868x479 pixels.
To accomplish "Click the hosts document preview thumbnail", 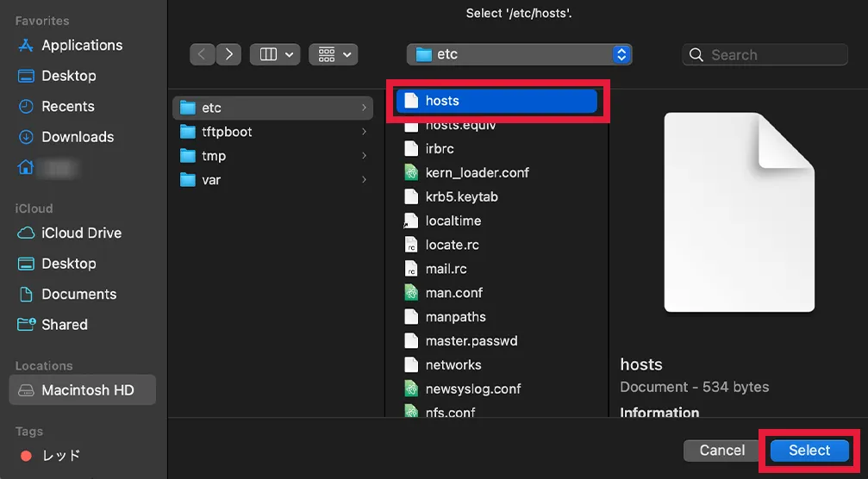I will pos(740,213).
